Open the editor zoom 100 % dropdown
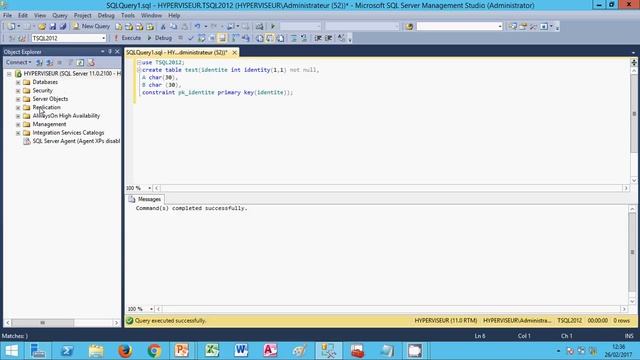The height and width of the screenshot is (360, 640). point(149,188)
